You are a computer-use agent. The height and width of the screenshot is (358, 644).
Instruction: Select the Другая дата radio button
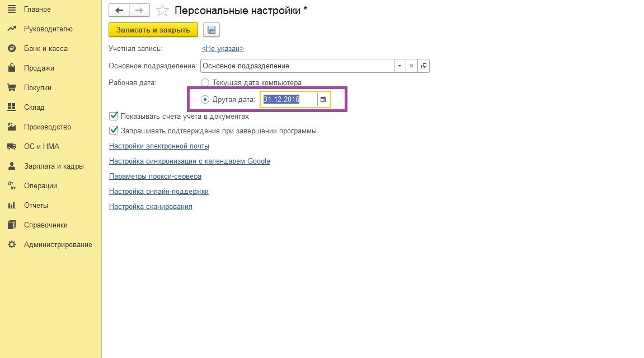205,100
